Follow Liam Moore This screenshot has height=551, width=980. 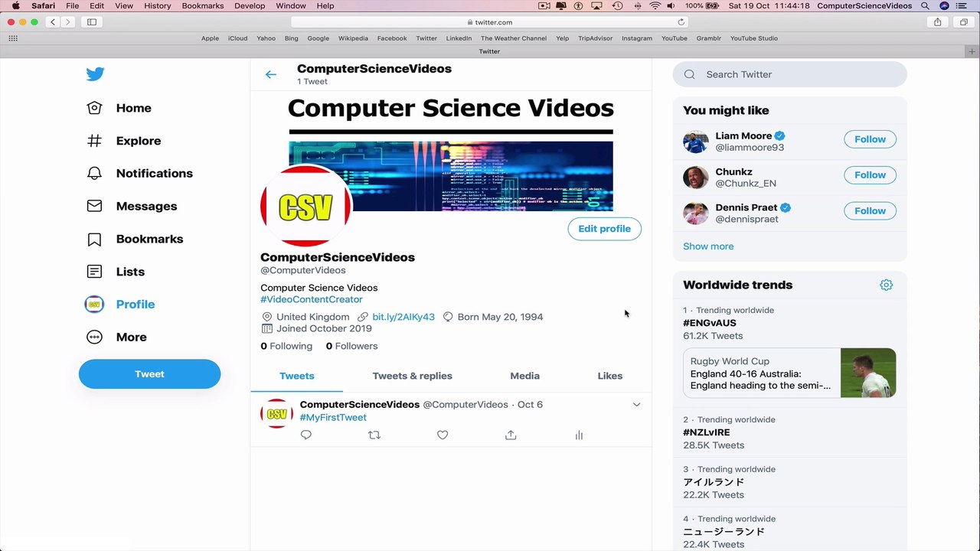click(x=870, y=139)
